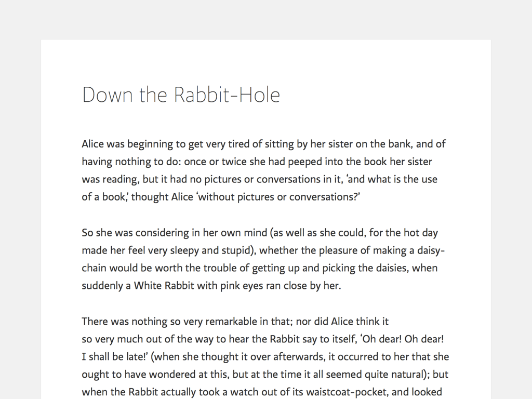The image size is (532, 399).
Task: Click the phrase 'White Rabbit' in the second paragraph
Action: [x=164, y=286]
